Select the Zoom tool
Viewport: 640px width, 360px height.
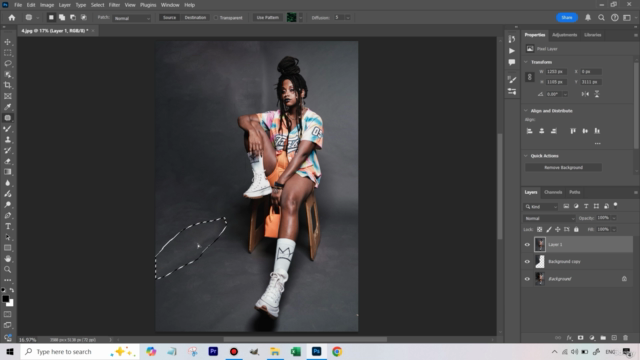tap(8, 269)
